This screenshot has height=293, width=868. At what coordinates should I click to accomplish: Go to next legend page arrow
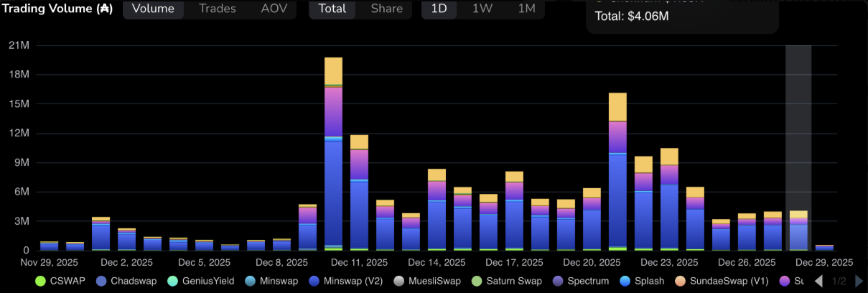pyautogui.click(x=859, y=281)
